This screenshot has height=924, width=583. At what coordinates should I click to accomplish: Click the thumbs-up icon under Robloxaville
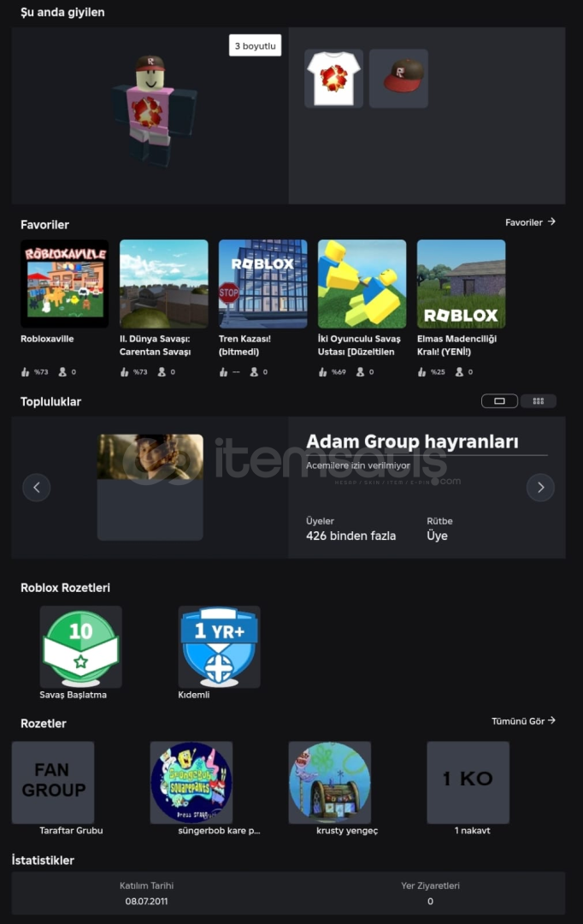[x=26, y=372]
